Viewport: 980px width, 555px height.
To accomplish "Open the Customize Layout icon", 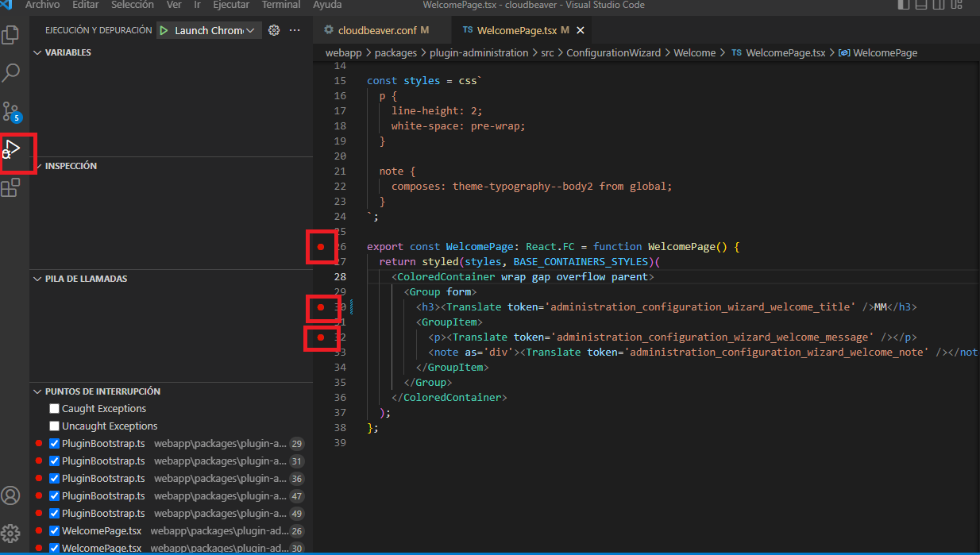I will tap(957, 6).
